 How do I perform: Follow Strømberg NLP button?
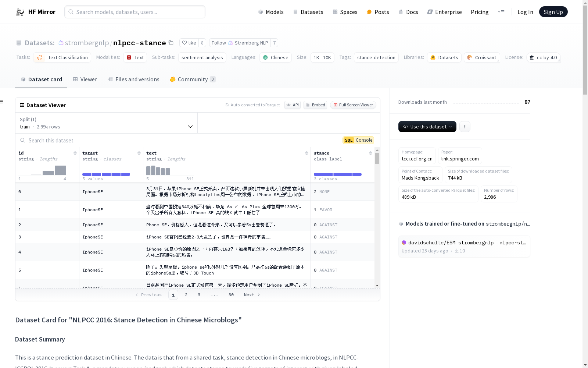coord(240,43)
